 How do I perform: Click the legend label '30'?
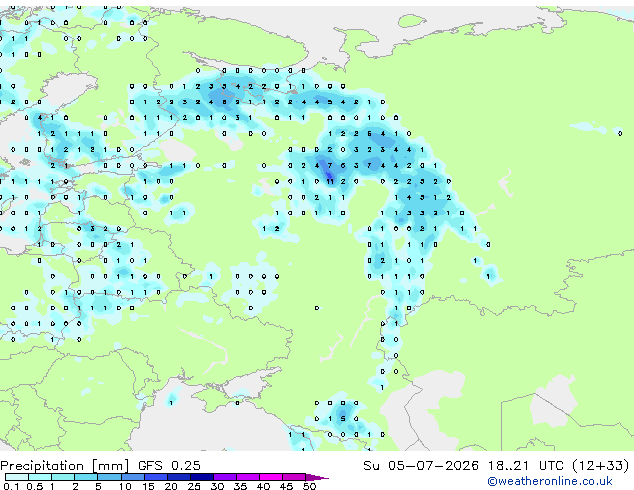(217, 486)
